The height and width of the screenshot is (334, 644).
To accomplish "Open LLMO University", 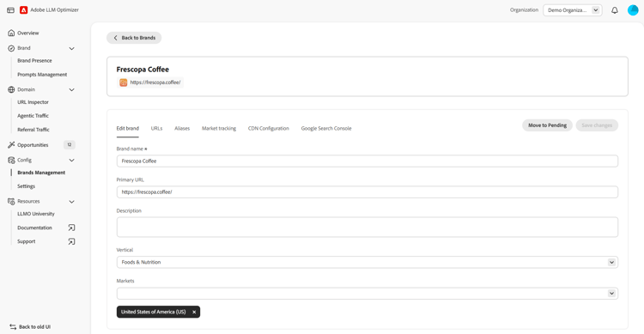I will tap(36, 214).
